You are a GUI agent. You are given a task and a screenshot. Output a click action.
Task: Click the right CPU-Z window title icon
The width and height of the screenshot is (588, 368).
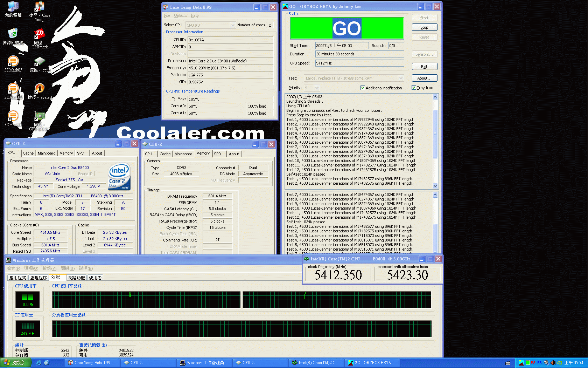coord(145,144)
